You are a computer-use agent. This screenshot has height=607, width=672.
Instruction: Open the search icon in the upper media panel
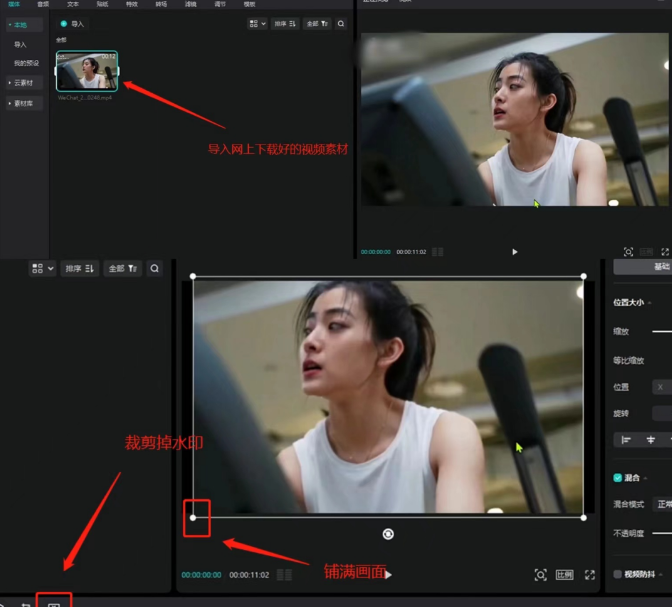(341, 24)
